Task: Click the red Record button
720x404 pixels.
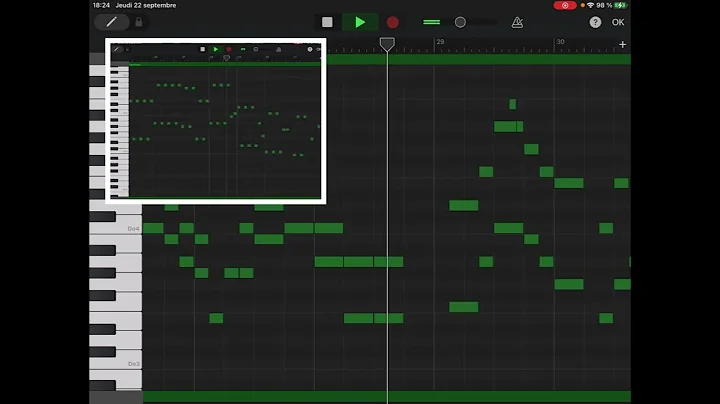Action: pos(393,22)
